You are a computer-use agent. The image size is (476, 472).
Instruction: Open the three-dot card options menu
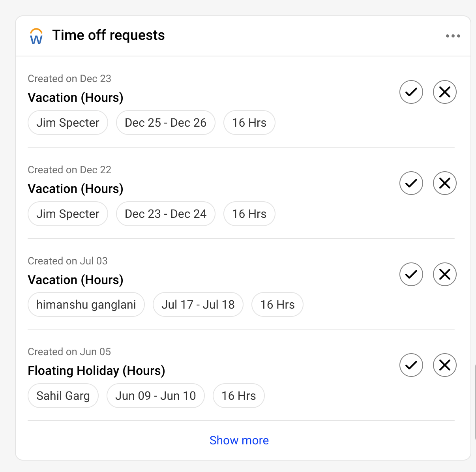click(453, 36)
